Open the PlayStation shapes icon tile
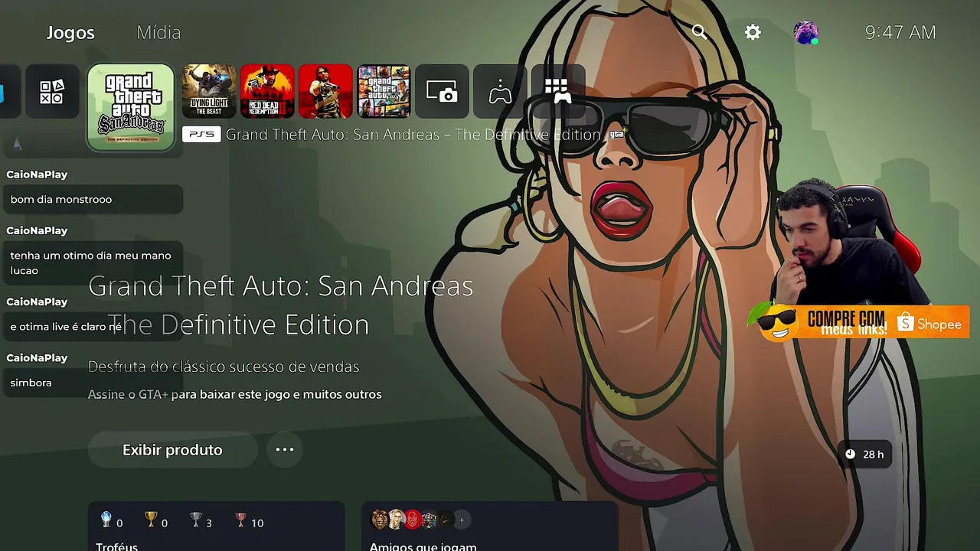The height and width of the screenshot is (551, 980). [x=52, y=91]
